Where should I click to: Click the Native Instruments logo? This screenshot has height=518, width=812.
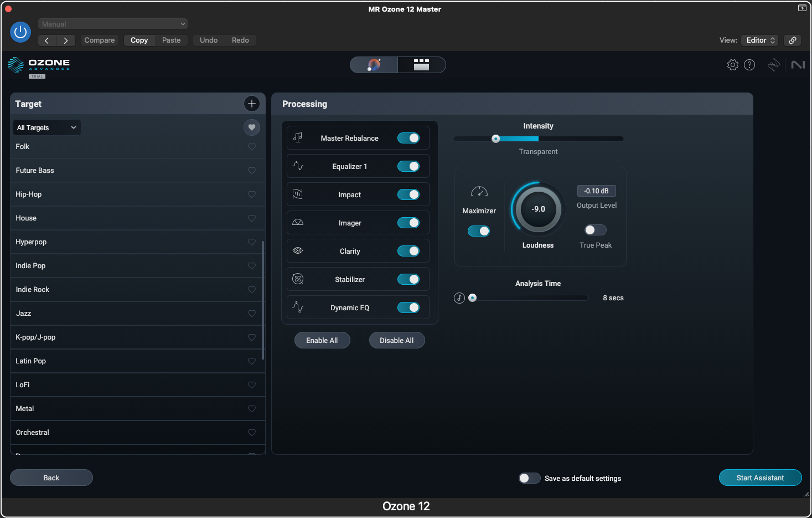click(x=798, y=64)
